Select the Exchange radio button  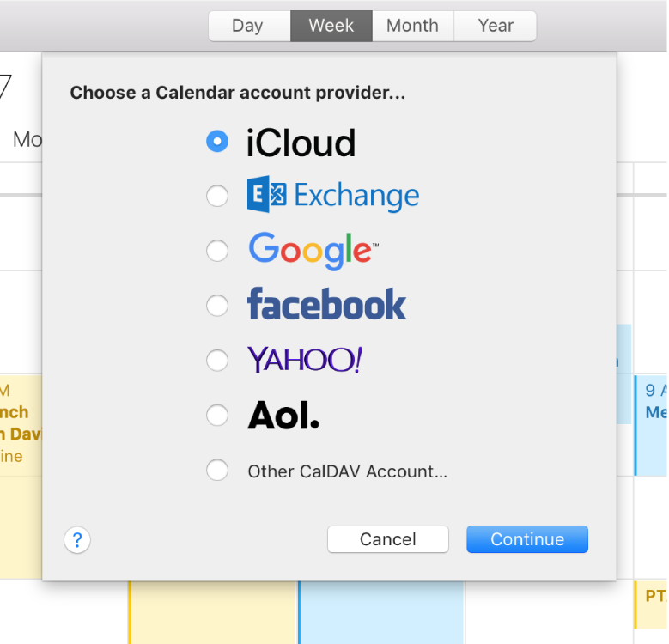point(217,197)
